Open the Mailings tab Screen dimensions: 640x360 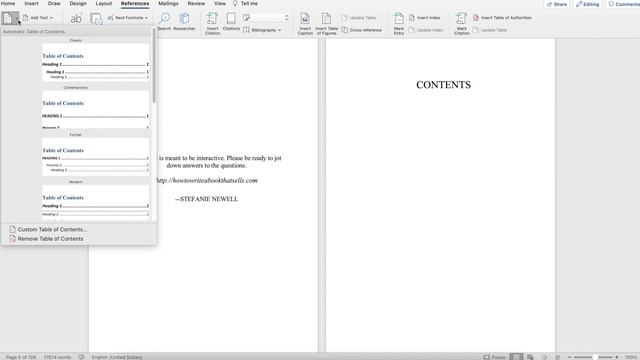click(168, 3)
